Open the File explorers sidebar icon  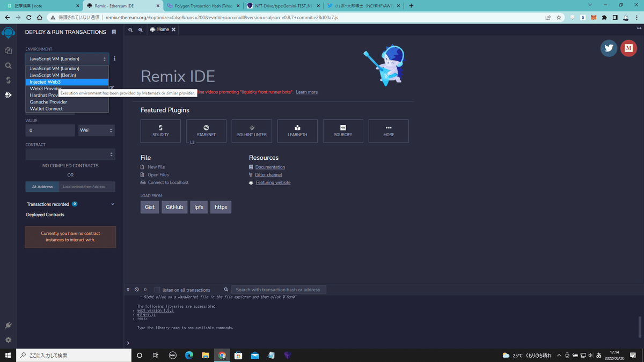8,50
